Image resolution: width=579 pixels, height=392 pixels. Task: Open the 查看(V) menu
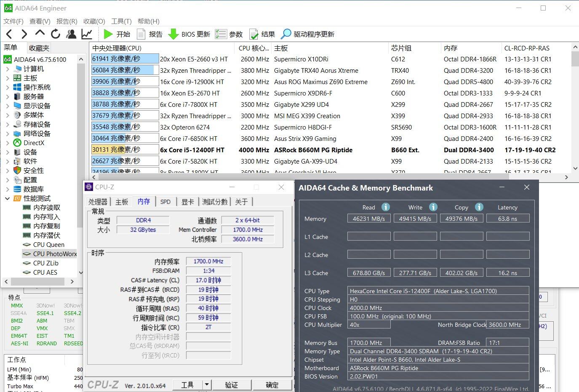[x=40, y=21]
